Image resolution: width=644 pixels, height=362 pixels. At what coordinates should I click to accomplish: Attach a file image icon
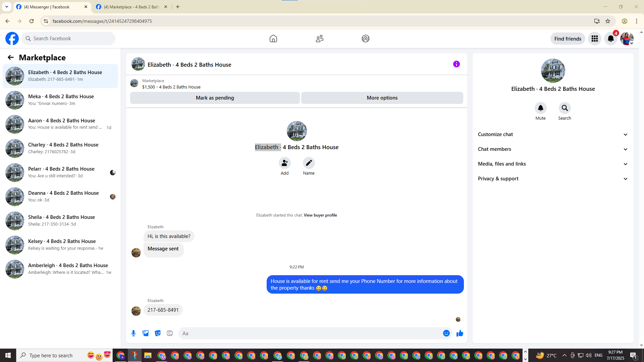coord(146,333)
